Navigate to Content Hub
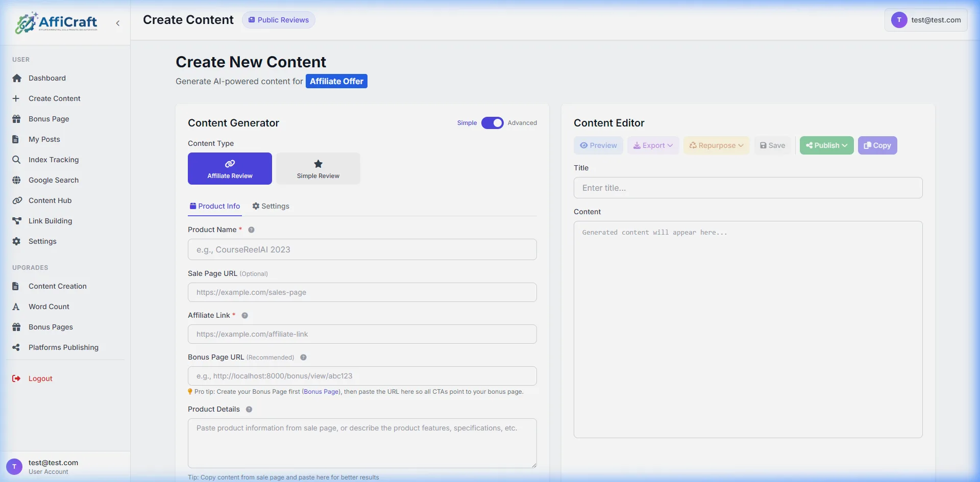The width and height of the screenshot is (980, 482). click(x=50, y=200)
